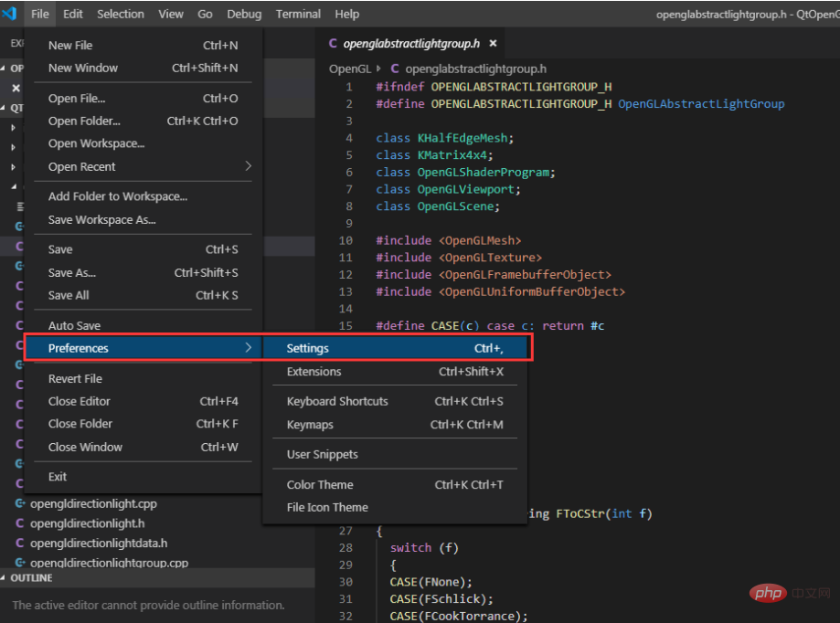Screen dimensions: 840x623
Task: Click the C file icon on editor tab
Action: click(x=333, y=43)
